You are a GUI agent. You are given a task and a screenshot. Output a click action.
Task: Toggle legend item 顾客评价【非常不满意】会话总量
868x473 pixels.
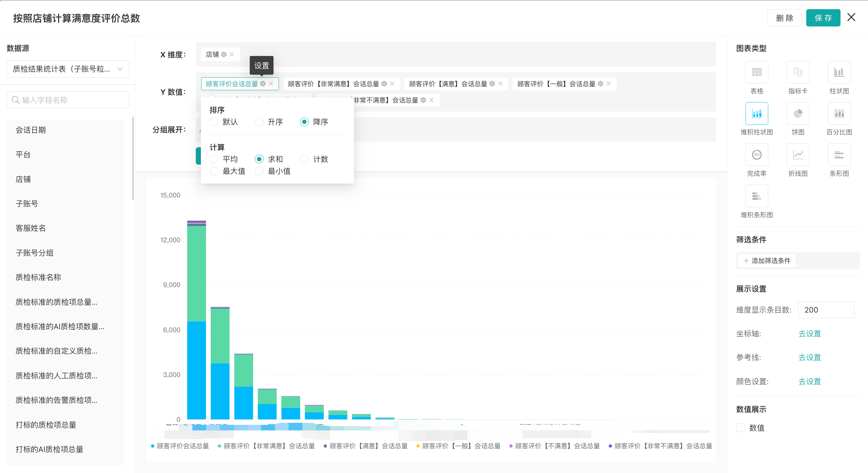click(660, 446)
